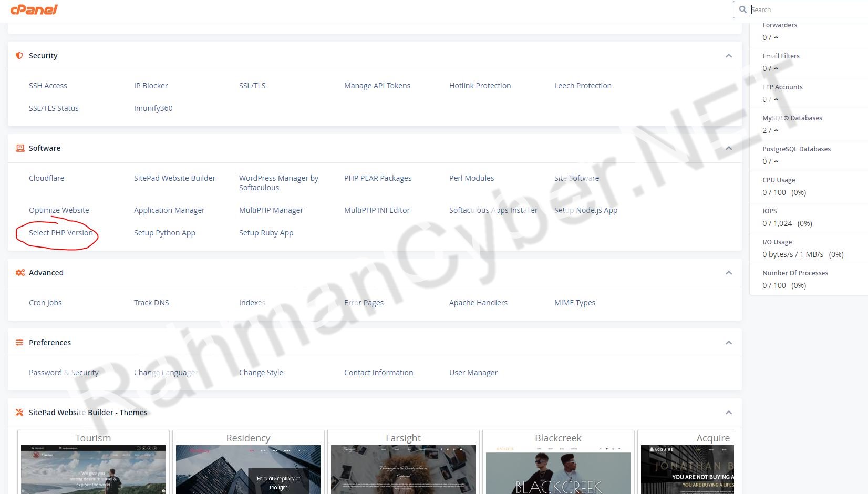The width and height of the screenshot is (868, 494).
Task: Open Change Style
Action: pos(261,373)
